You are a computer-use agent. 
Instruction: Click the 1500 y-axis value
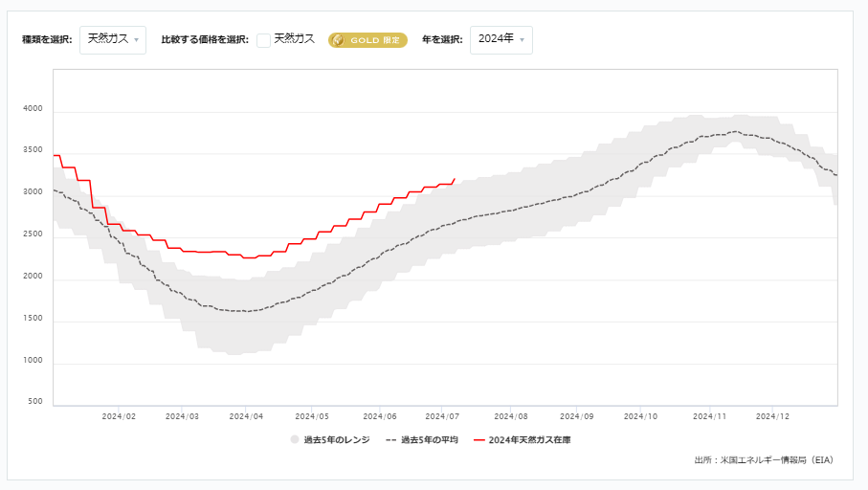pos(33,319)
